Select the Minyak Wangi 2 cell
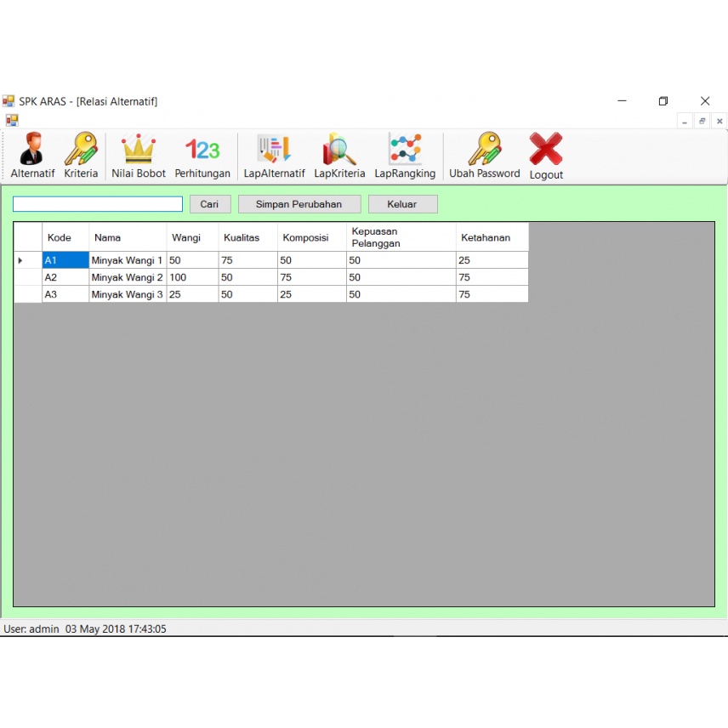Image resolution: width=728 pixels, height=728 pixels. (x=128, y=277)
